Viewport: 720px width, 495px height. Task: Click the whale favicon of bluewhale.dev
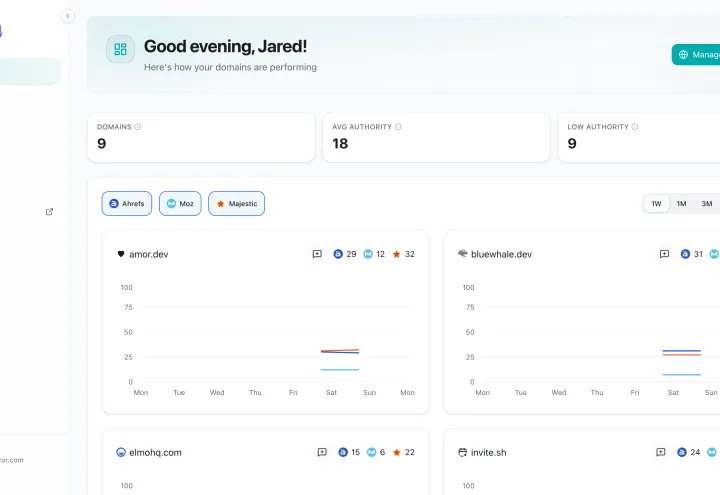click(x=462, y=253)
